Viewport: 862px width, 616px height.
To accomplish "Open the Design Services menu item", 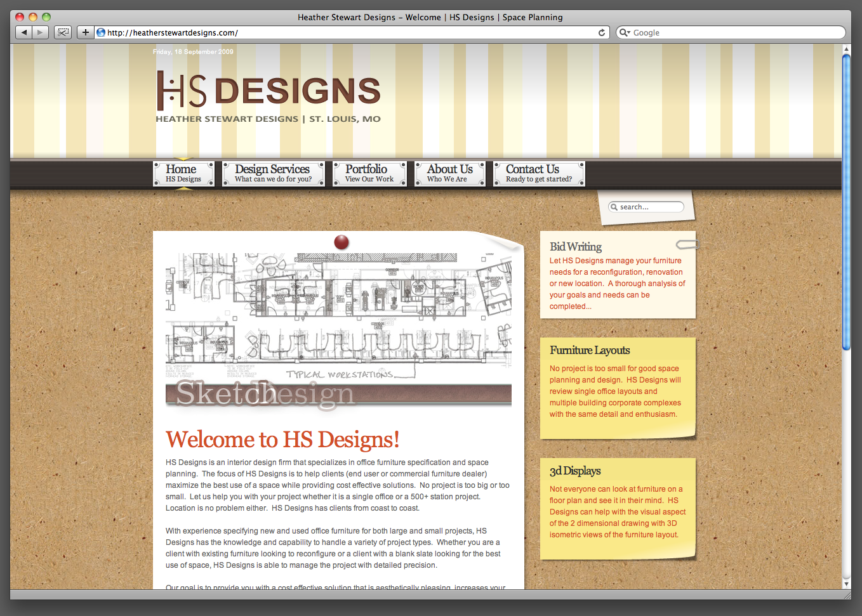I will 273,173.
